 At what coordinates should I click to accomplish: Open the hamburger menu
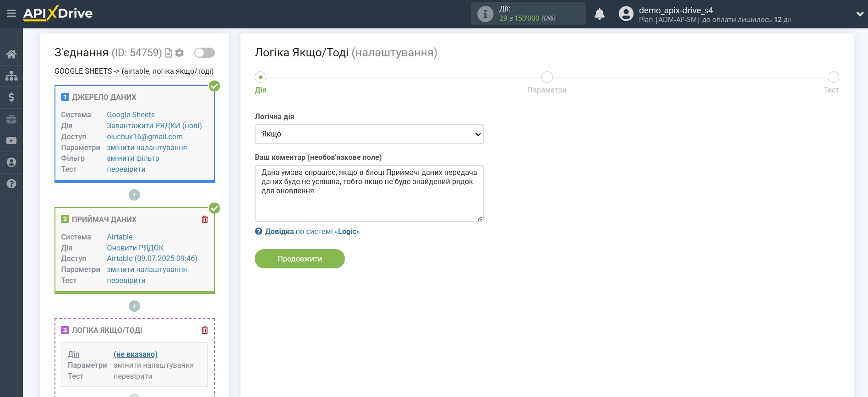[11, 14]
